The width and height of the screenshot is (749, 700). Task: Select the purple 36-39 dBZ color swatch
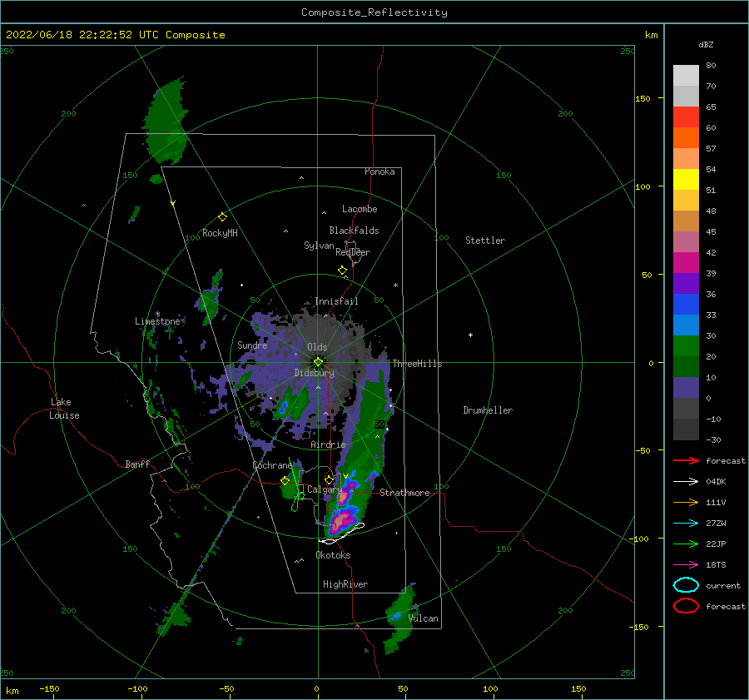686,283
